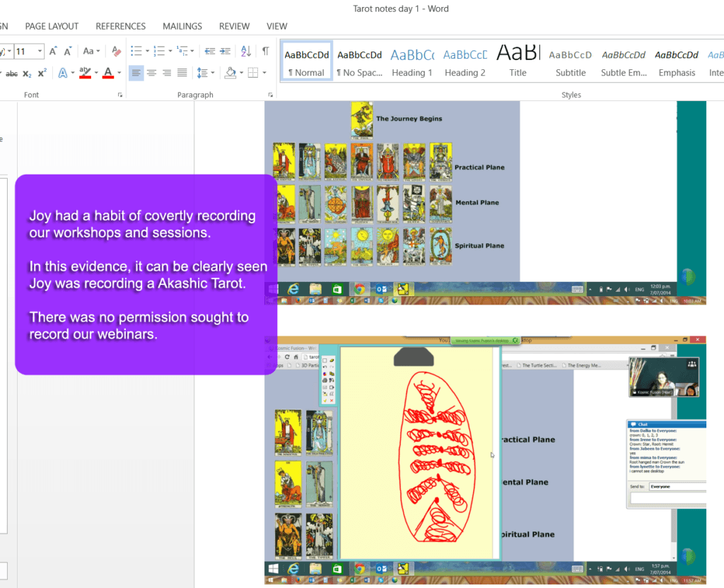Screen dimensions: 724x588
Task: Toggle Show/Hide paragraph marks
Action: coord(266,51)
